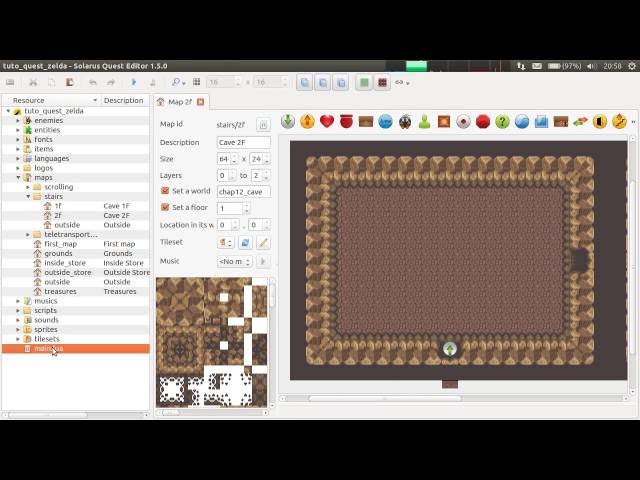Edit the tileset with the pencil button
The width and height of the screenshot is (640, 480).
click(x=263, y=242)
